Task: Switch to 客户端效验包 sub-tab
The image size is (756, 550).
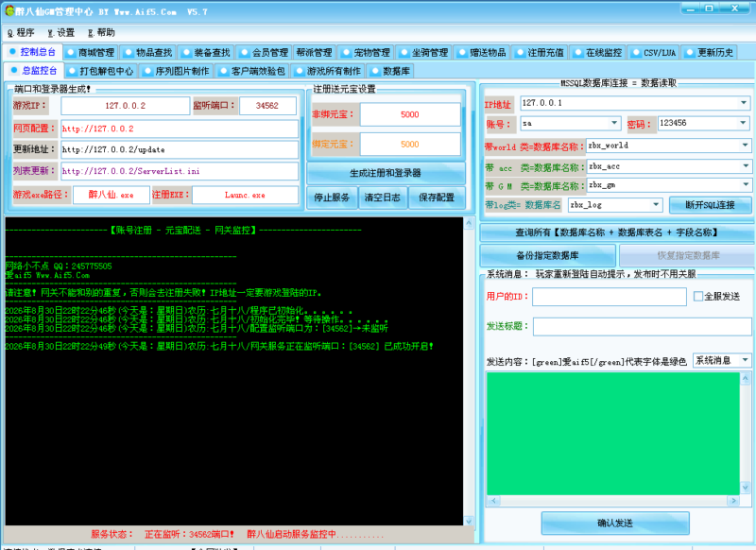Action: click(252, 71)
